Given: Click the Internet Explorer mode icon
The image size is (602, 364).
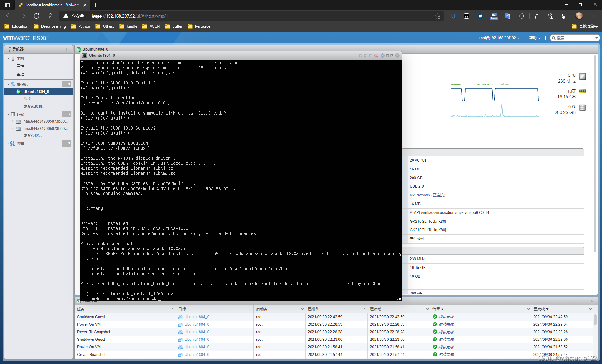Looking at the screenshot, I should point(565,16).
